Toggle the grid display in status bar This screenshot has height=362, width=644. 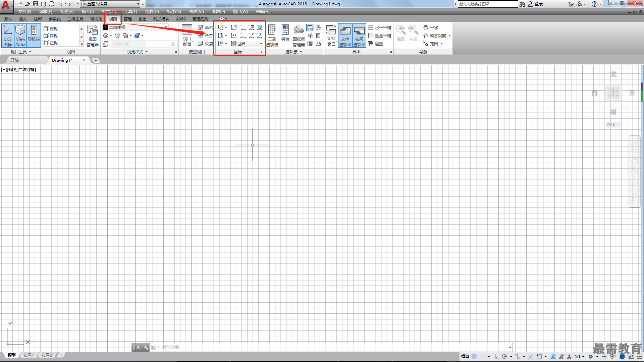point(474,357)
